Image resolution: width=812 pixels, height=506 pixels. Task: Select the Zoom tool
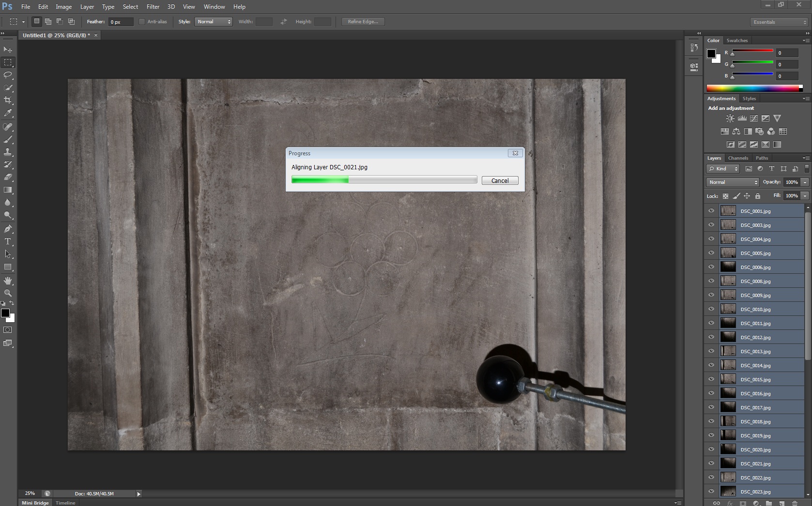8,293
